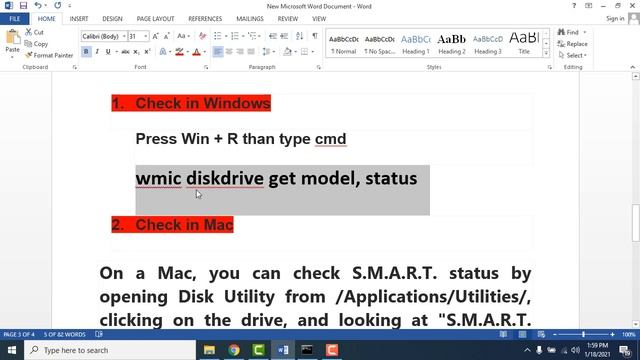Open borders dropdown

coord(313,52)
